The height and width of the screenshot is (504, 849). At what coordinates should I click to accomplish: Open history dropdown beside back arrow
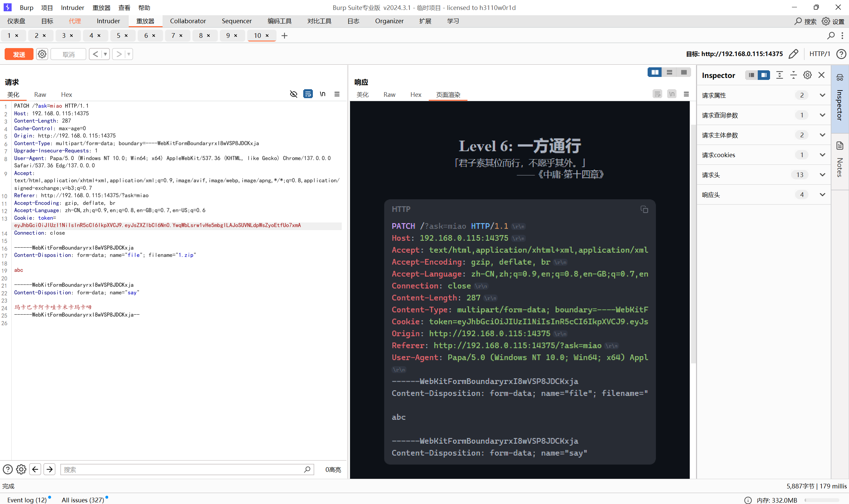pyautogui.click(x=105, y=54)
